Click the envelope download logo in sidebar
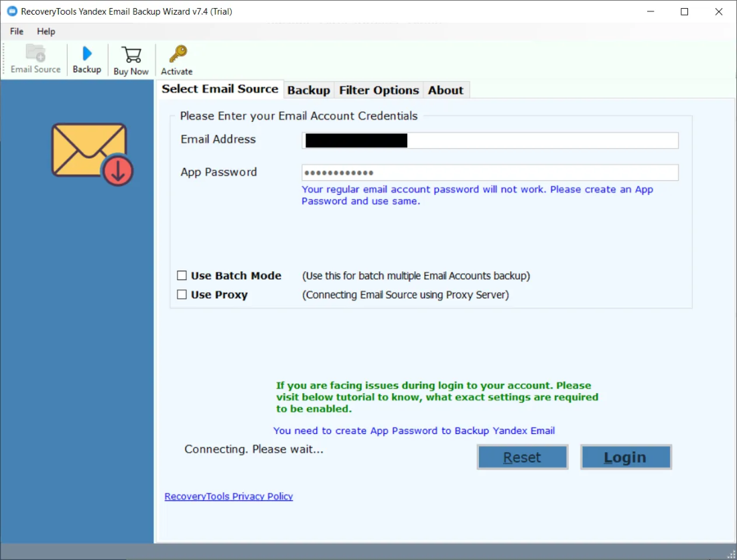Screen dimensions: 737x560 [x=92, y=154]
